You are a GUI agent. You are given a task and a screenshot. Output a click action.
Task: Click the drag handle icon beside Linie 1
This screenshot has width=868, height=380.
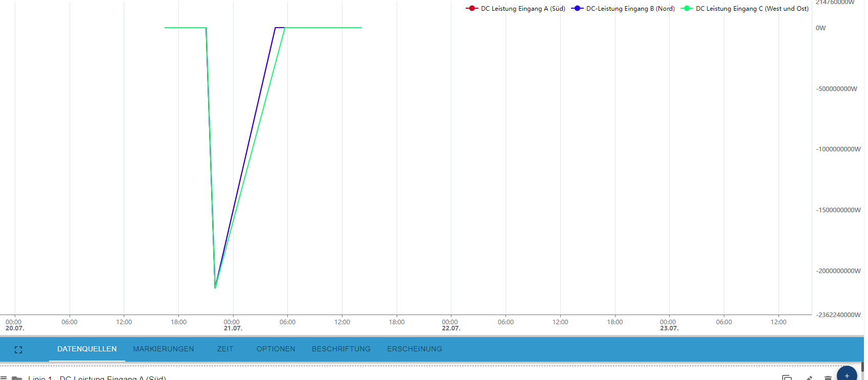tap(4, 378)
